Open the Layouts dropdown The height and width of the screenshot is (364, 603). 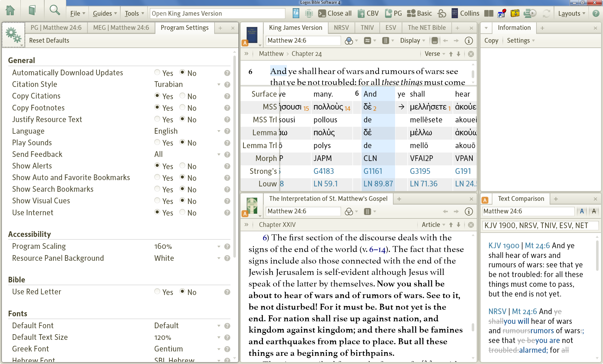tap(571, 13)
